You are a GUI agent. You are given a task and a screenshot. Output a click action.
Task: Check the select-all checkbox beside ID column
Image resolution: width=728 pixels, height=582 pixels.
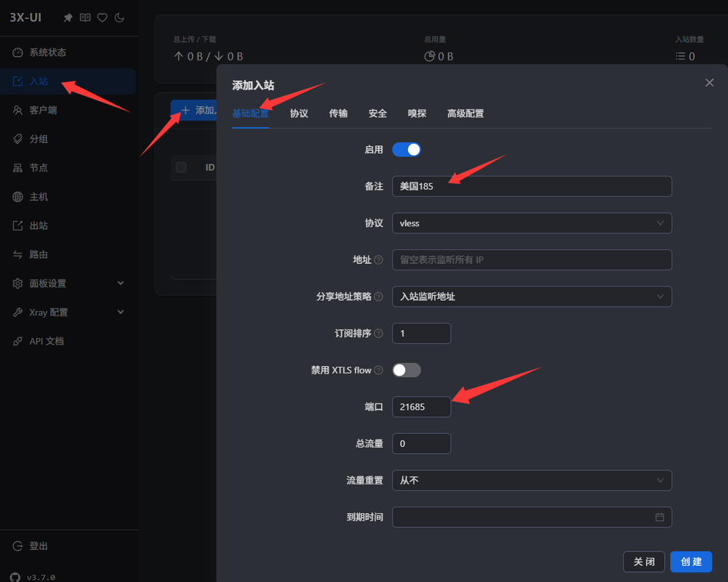tap(181, 167)
